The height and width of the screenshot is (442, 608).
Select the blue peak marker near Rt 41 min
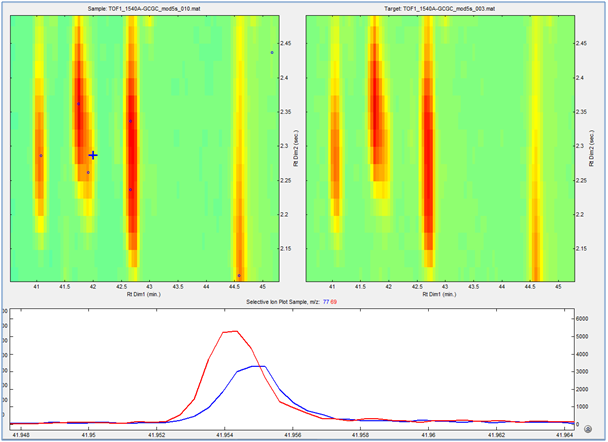click(41, 155)
